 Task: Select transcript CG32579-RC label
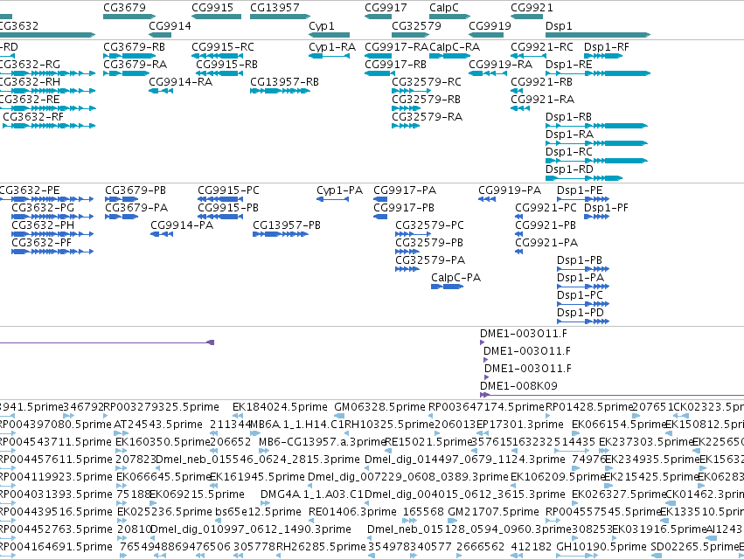(426, 82)
